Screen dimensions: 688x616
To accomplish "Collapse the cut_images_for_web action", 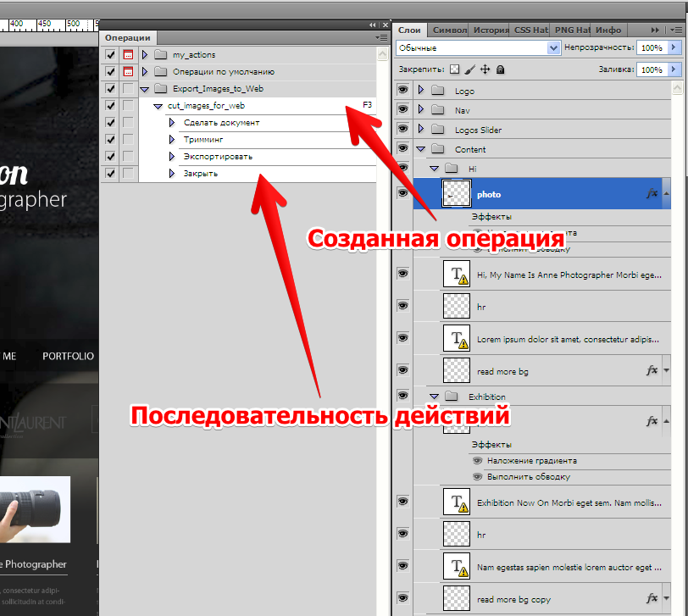I will coord(158,106).
